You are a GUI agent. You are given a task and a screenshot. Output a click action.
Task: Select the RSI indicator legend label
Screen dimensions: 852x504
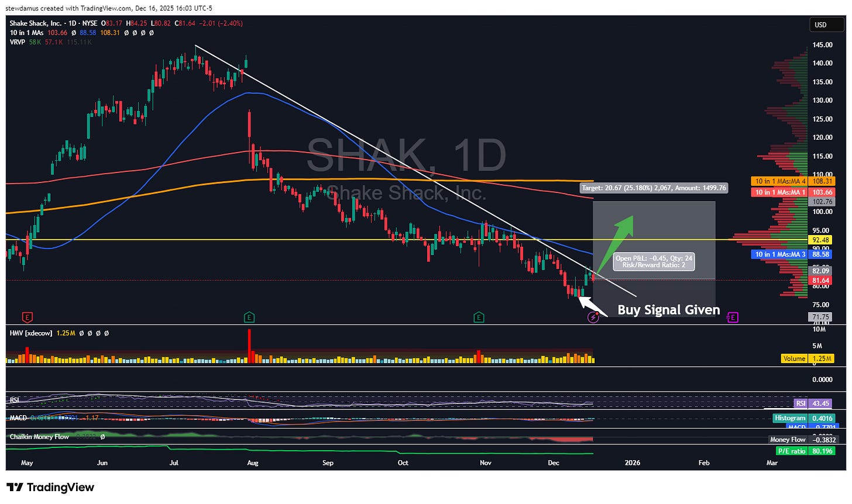pos(15,401)
